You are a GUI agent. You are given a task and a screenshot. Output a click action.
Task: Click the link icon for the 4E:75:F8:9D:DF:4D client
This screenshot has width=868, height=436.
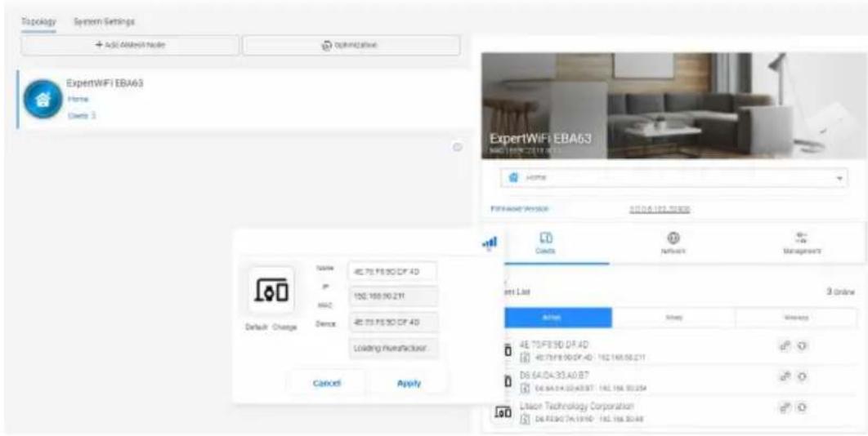pos(785,345)
